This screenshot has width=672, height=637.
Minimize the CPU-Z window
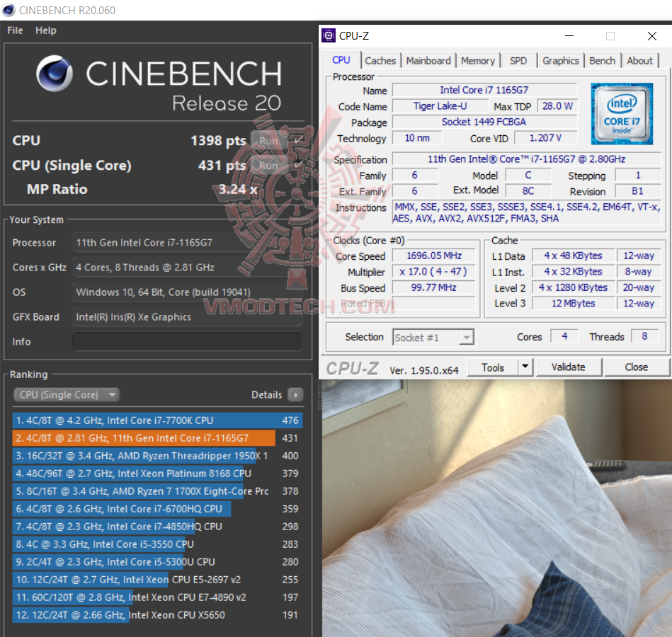coord(569,36)
